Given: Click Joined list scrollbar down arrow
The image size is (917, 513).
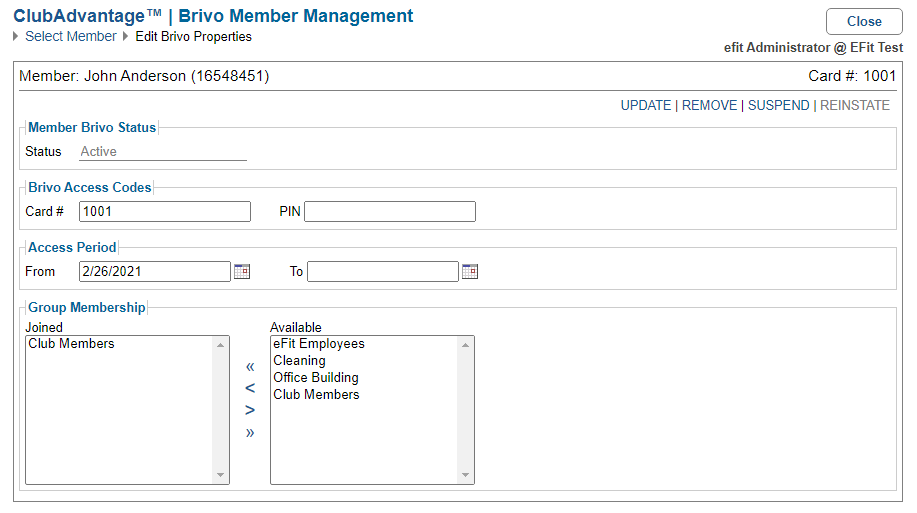Looking at the screenshot, I should (220, 475).
